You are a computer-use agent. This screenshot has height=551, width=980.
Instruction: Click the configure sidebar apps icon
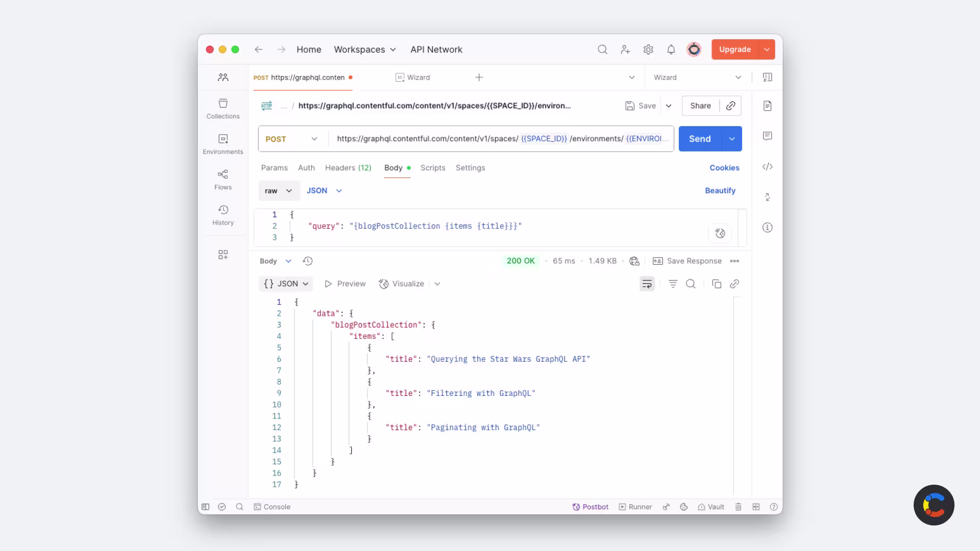point(223,255)
